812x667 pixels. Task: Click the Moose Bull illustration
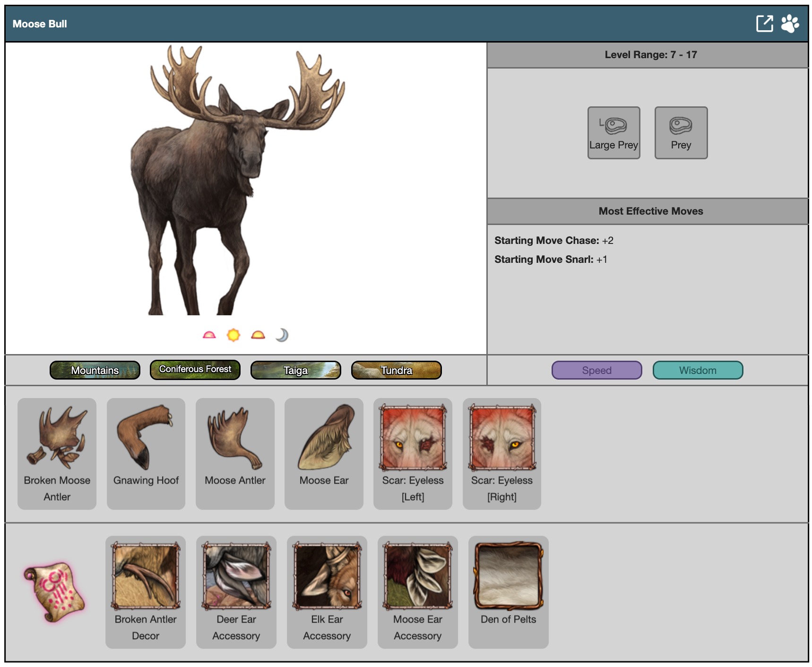236,180
